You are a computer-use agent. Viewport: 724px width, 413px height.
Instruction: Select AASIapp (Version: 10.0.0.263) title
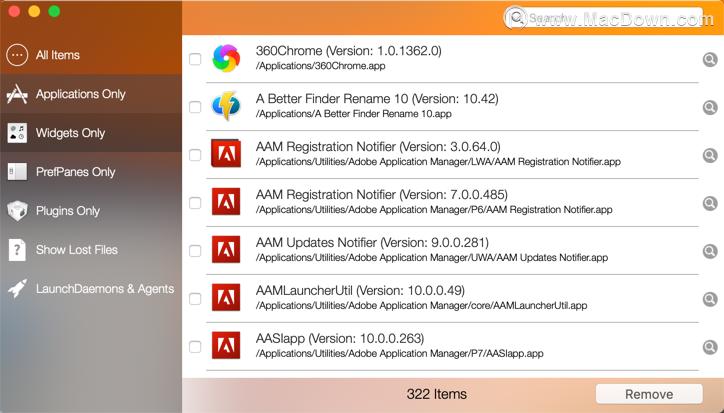point(340,339)
